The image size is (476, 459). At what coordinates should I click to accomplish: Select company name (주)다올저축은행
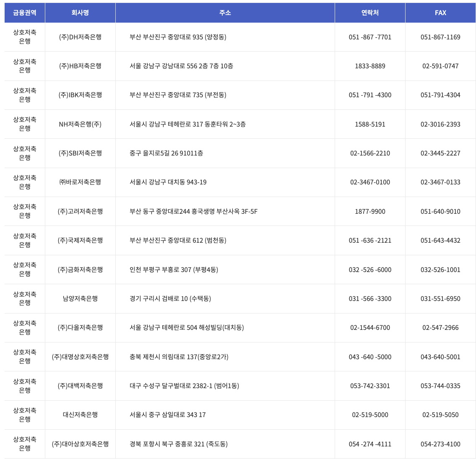click(80, 328)
